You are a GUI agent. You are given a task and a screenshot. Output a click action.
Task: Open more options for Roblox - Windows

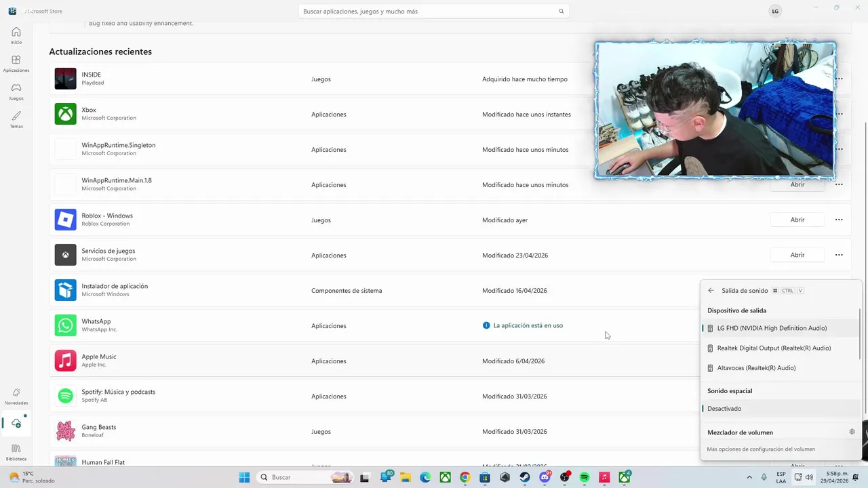pos(839,220)
